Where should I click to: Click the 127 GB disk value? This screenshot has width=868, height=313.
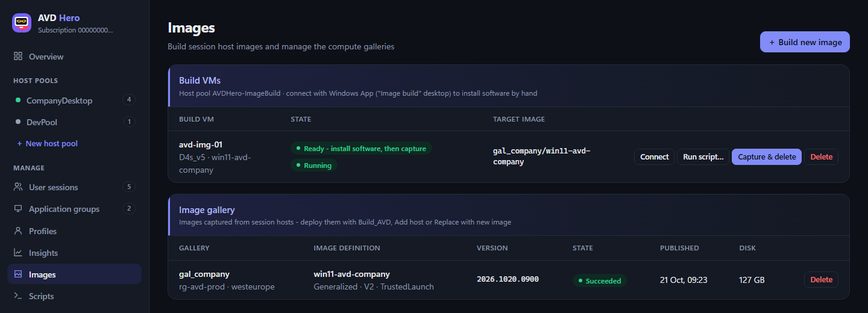[x=752, y=280]
